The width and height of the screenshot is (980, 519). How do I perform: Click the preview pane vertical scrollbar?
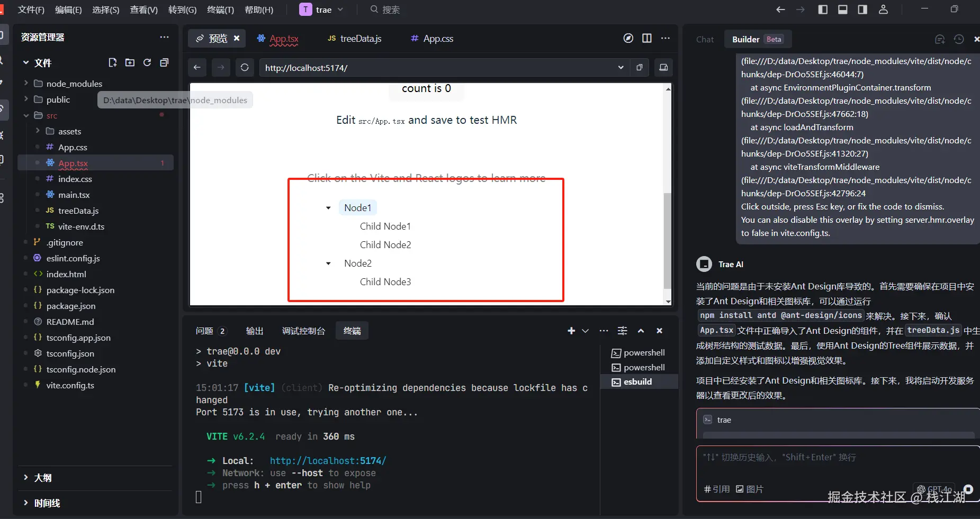668,241
